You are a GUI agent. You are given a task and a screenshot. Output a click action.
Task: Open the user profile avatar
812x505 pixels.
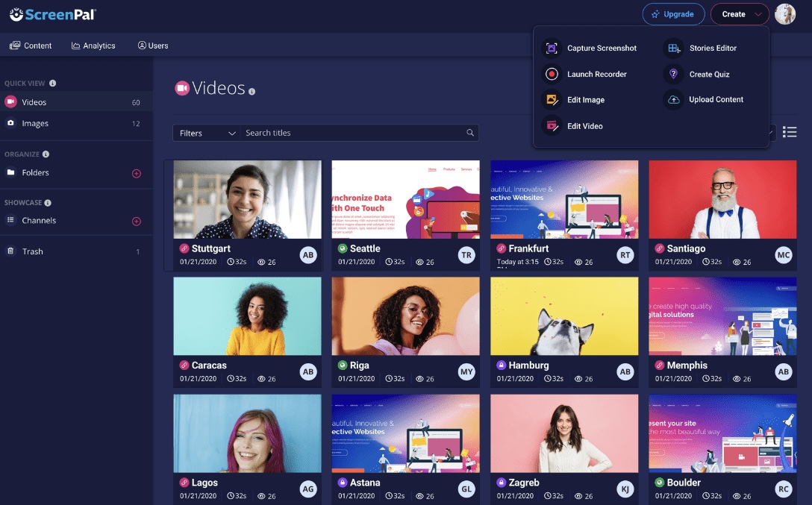point(785,14)
